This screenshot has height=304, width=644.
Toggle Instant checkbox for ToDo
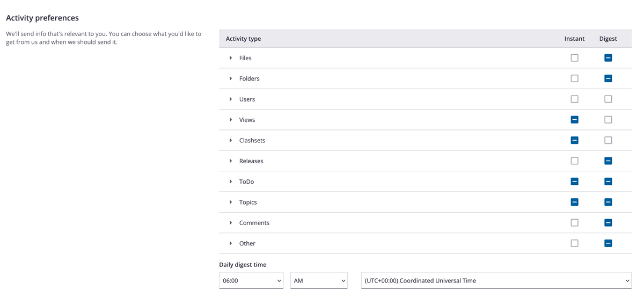574,182
